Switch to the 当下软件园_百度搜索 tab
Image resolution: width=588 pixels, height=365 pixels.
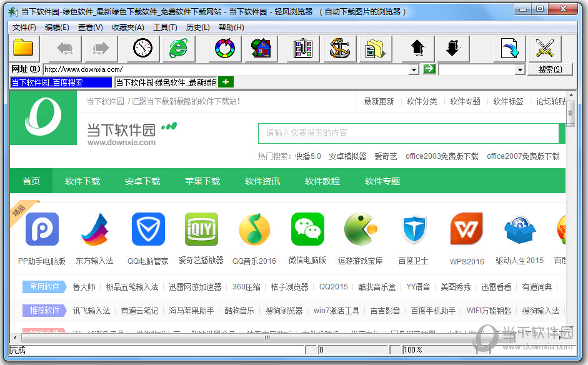pyautogui.click(x=61, y=82)
